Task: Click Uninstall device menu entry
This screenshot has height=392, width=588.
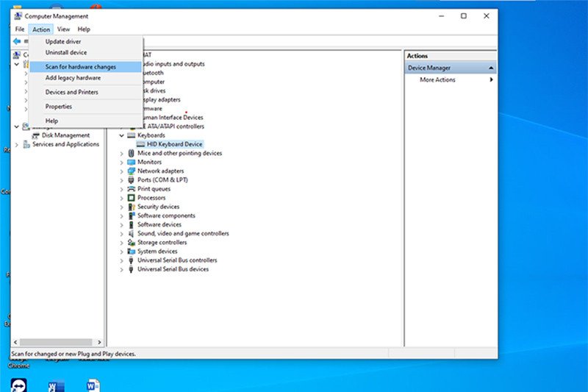Action: click(66, 52)
